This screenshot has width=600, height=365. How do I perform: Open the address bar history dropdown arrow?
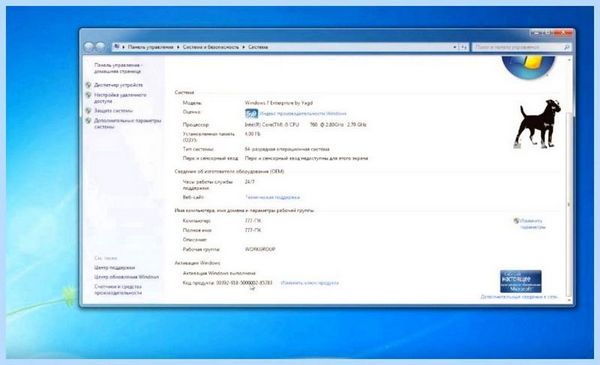click(455, 47)
